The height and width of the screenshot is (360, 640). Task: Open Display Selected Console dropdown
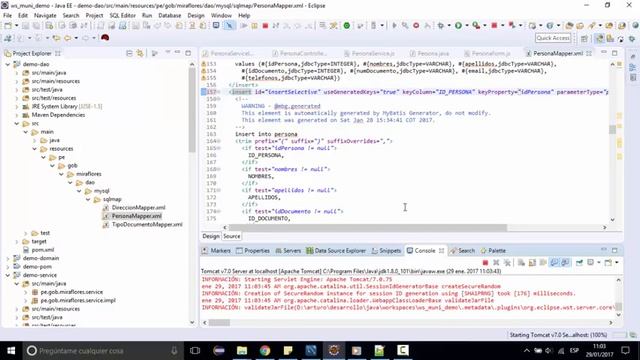pos(599,262)
